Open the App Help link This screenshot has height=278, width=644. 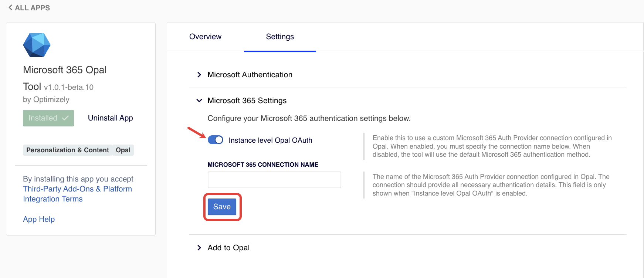[x=39, y=219]
